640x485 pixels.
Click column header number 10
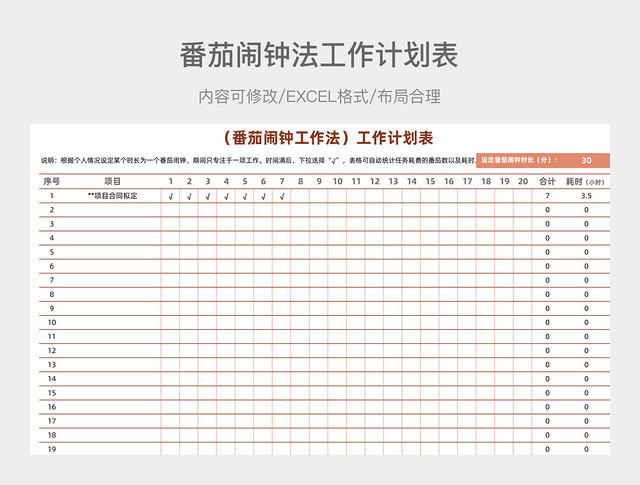[x=338, y=181]
